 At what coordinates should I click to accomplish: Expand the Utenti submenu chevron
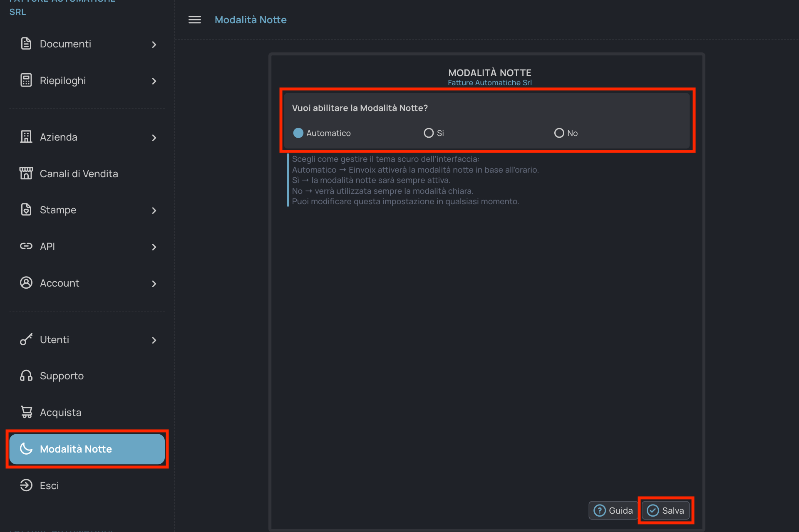154,340
